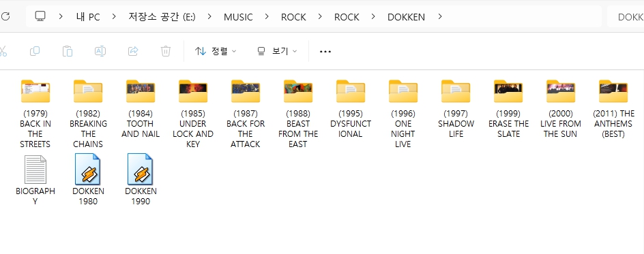The height and width of the screenshot is (254, 644).
Task: Select the (1985) UNDER LOCK AND KEY folder icon
Action: (x=193, y=91)
